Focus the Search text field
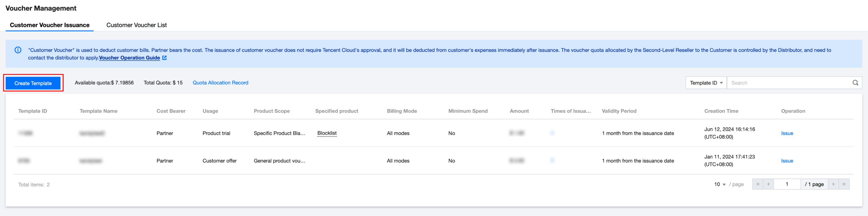This screenshot has height=216, width=868. [789, 83]
